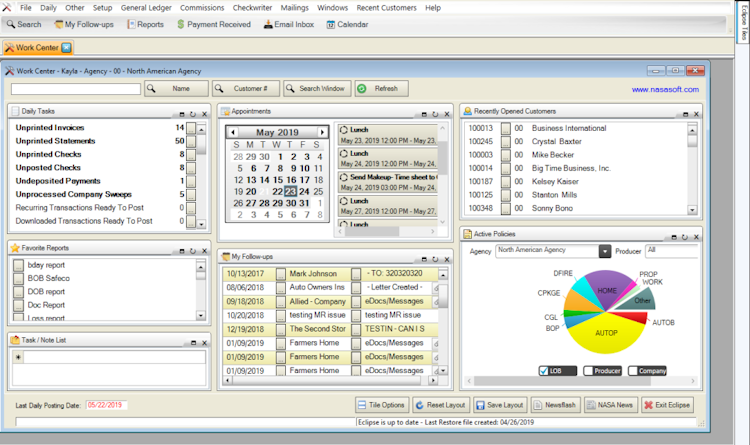The height and width of the screenshot is (445, 750).
Task: Check the BOB Safeco checkbox
Action: tap(18, 278)
